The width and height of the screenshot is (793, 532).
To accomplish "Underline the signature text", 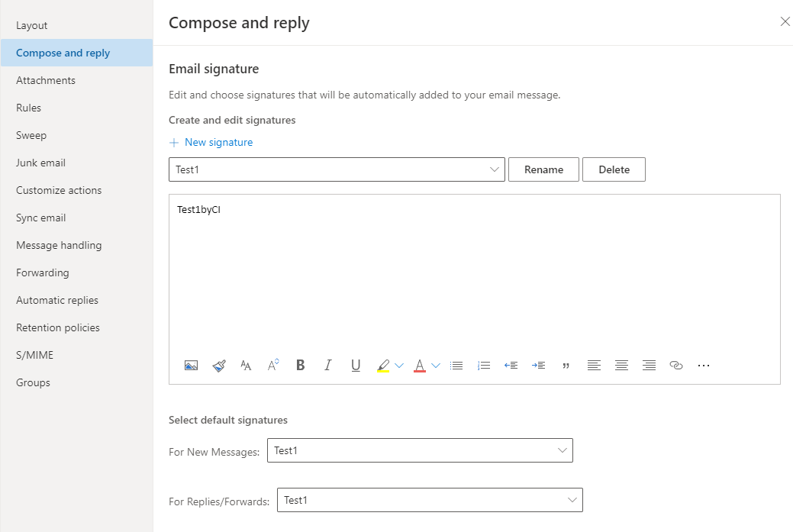I will point(355,365).
